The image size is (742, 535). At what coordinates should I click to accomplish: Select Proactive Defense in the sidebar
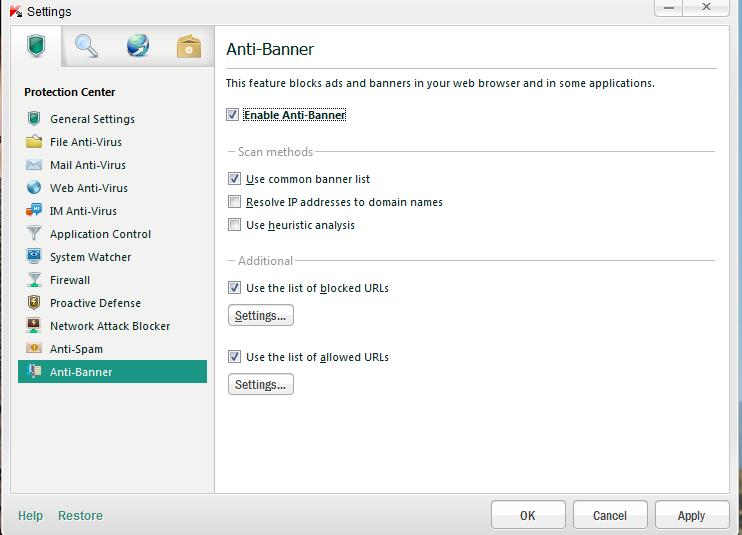95,303
